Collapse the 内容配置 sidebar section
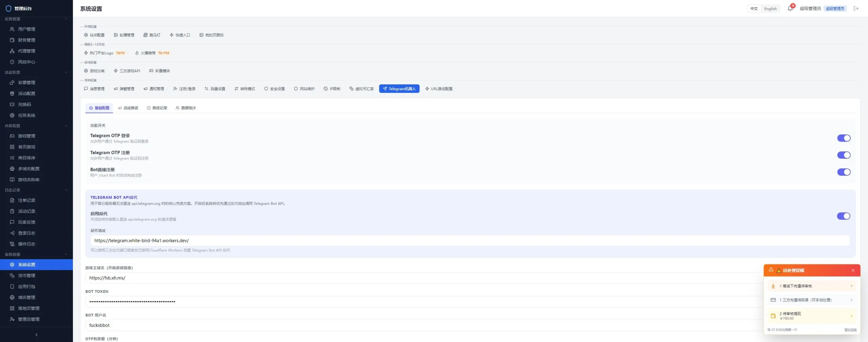 (x=66, y=126)
